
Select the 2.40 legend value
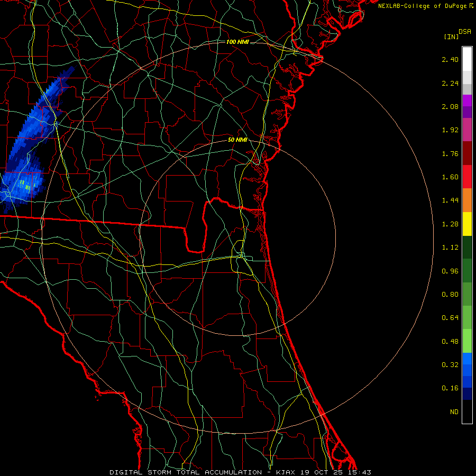coord(450,59)
